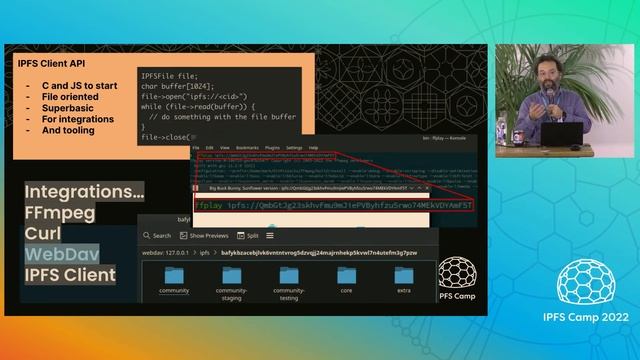Image resolution: width=640 pixels, height=360 pixels.
Task: Open the Help menu in Konsole
Action: 313,148
